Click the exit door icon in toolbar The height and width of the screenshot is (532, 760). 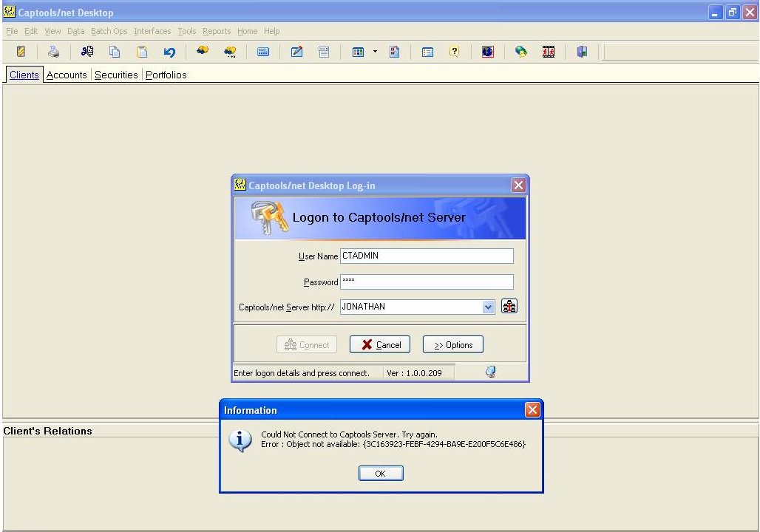click(x=582, y=52)
